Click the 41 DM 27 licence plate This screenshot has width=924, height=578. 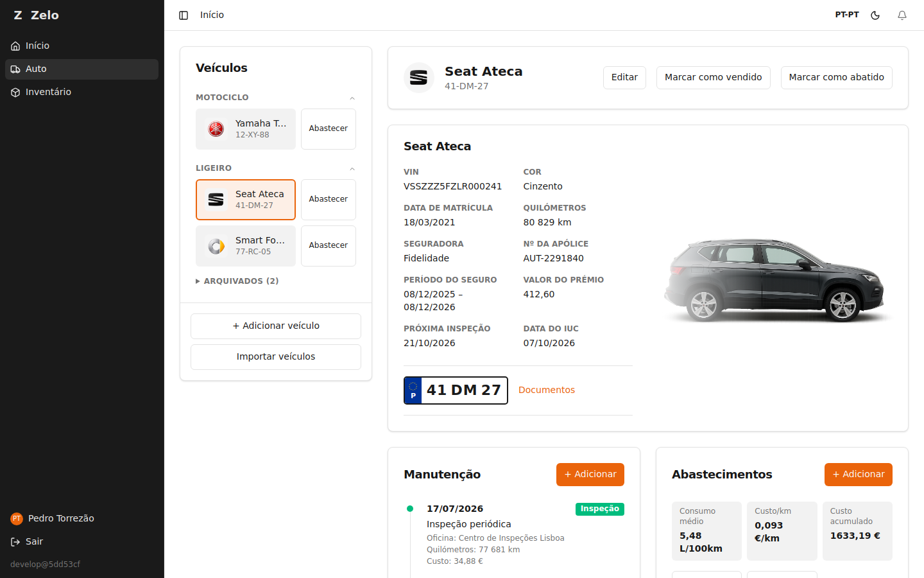[x=456, y=390]
